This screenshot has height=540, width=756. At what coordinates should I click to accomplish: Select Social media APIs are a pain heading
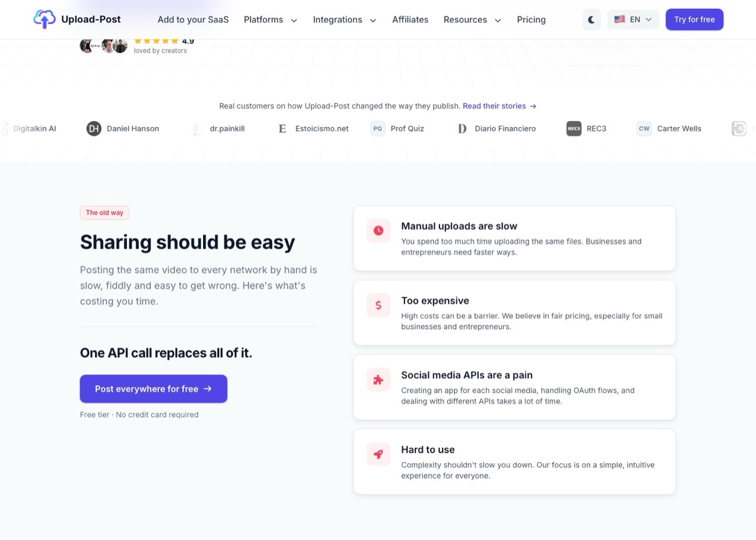467,375
